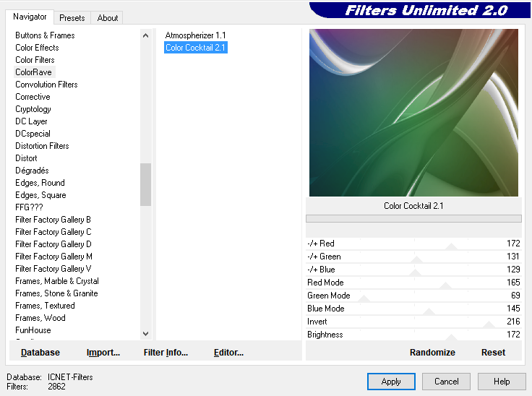Select DCspecial category

point(33,134)
